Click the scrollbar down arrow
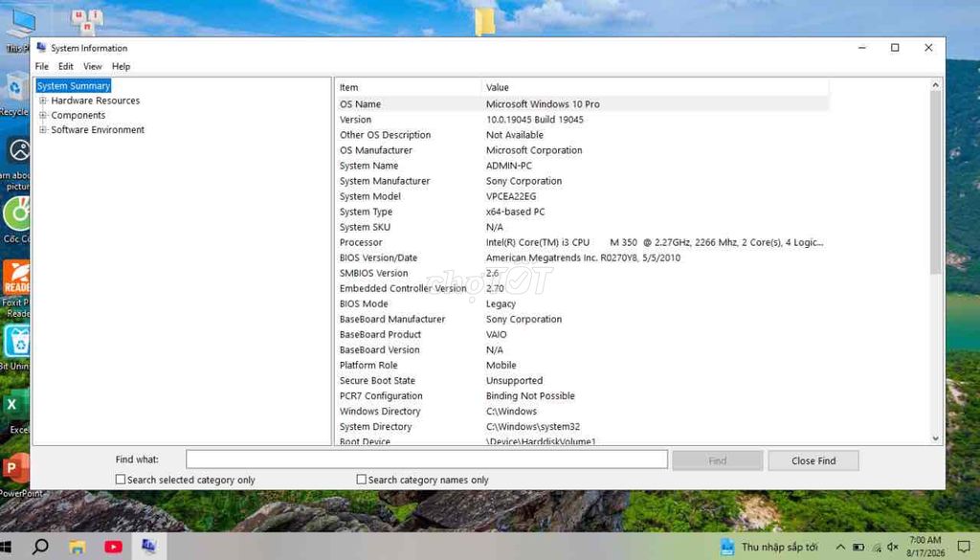This screenshot has height=560, width=980. tap(936, 438)
